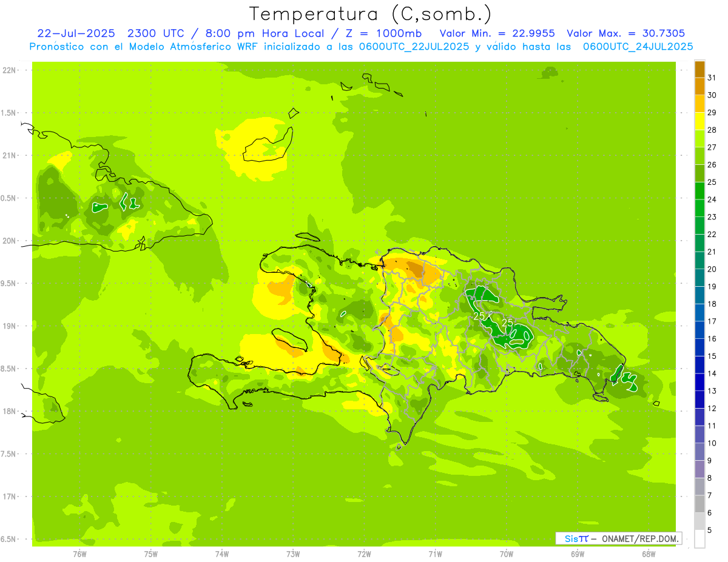
Task: Click the '31' value on the color scale
Action: tap(712, 78)
